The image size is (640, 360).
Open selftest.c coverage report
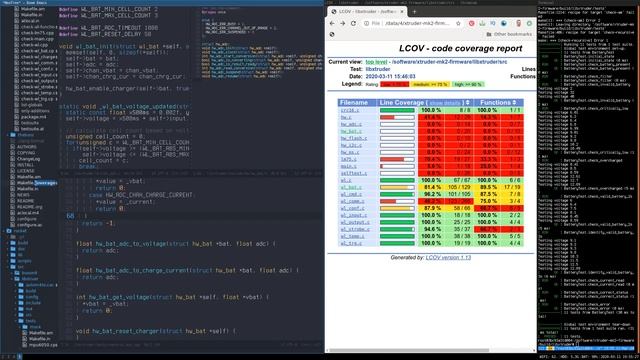(x=353, y=173)
